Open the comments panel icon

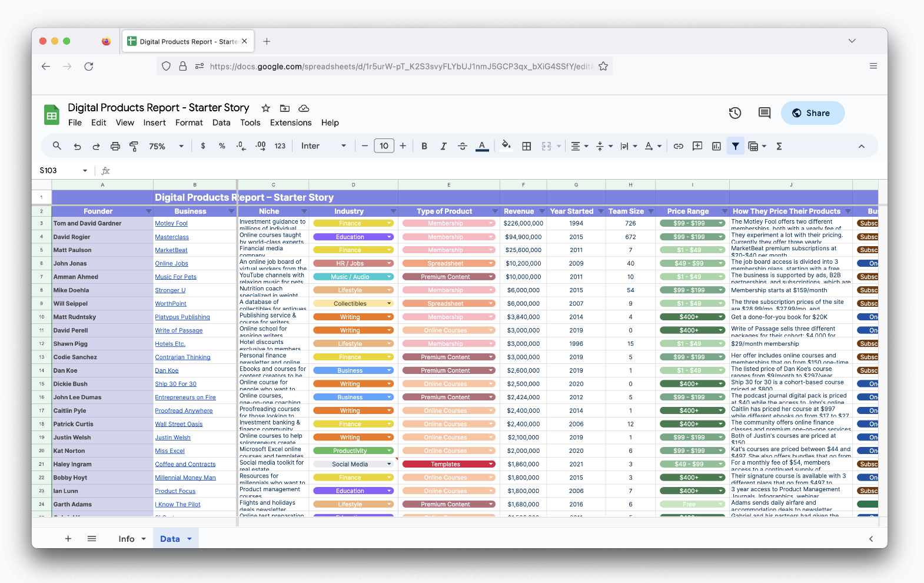point(765,113)
